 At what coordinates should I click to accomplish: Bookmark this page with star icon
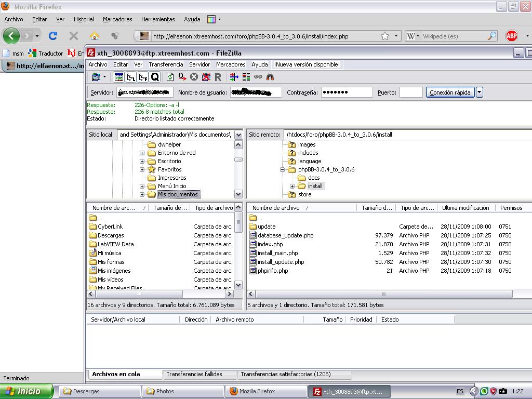point(385,36)
